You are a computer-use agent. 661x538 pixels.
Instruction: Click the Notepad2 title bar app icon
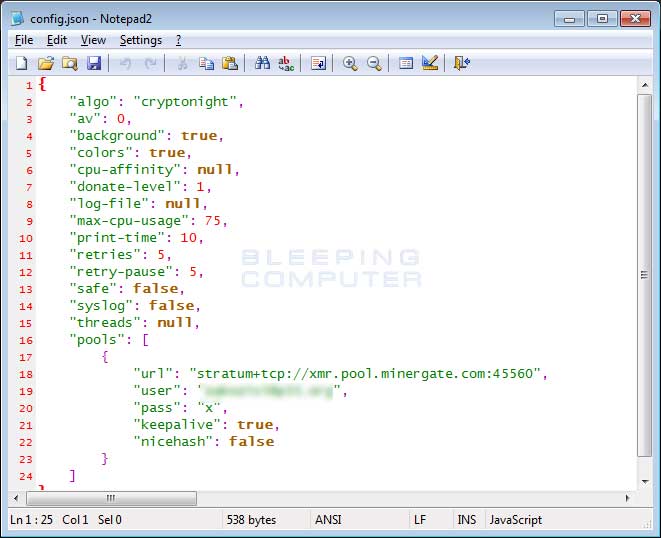click(18, 19)
